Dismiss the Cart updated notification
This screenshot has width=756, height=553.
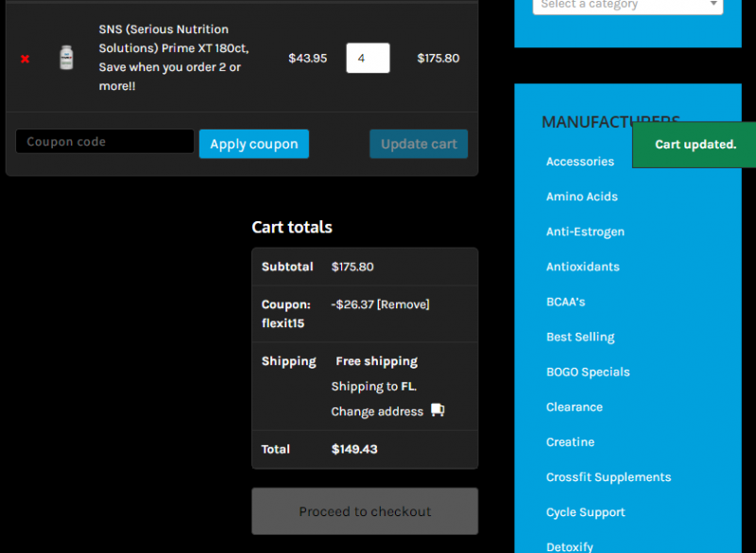[695, 145]
